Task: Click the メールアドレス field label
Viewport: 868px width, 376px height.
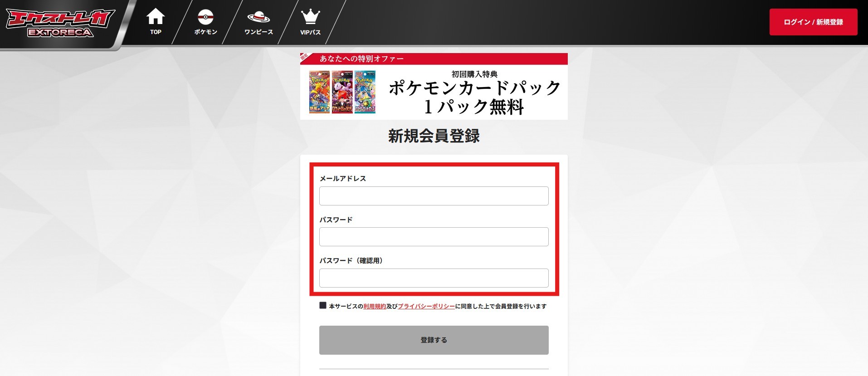Action: coord(343,179)
